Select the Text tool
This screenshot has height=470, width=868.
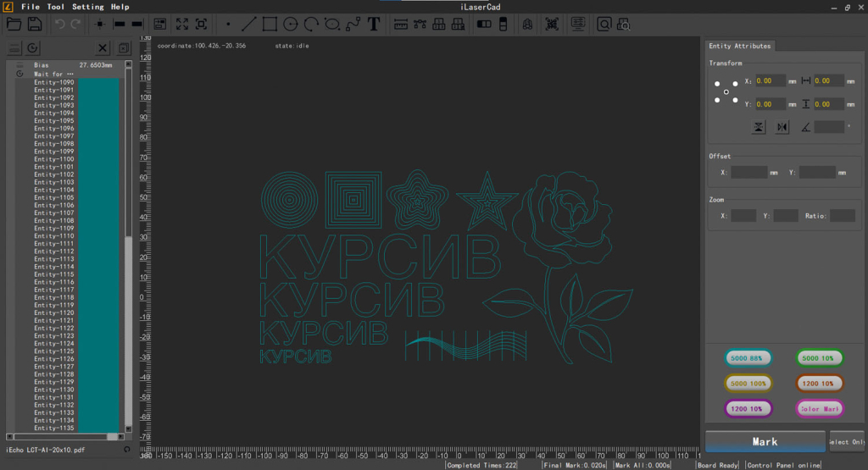point(374,25)
